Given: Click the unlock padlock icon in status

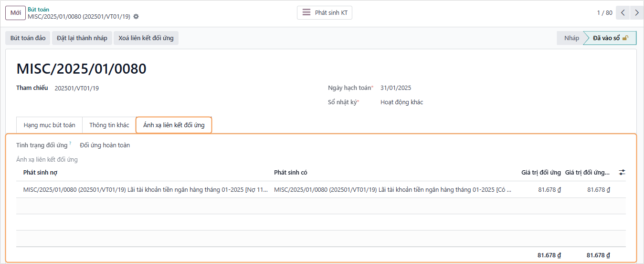Looking at the screenshot, I should click(625, 38).
